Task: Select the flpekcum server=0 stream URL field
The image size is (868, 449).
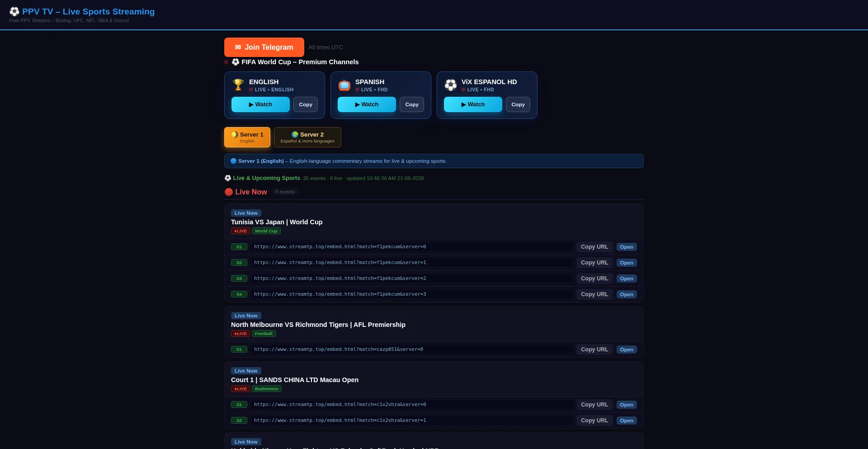Action: coord(412,247)
